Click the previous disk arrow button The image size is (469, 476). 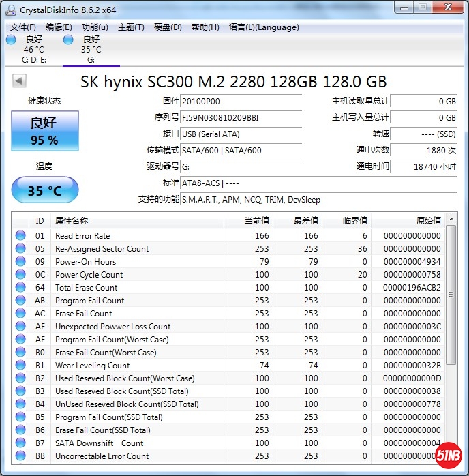coord(19,81)
